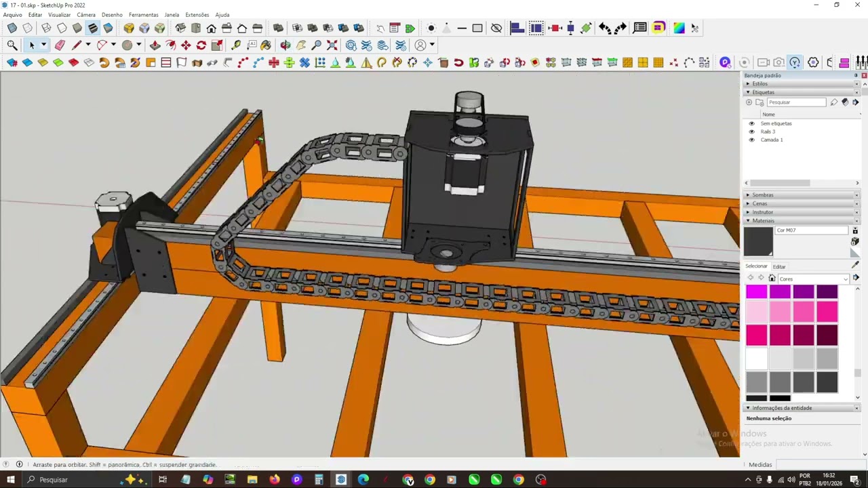The image size is (868, 488).
Task: Open the Arquivo menu
Action: [12, 14]
